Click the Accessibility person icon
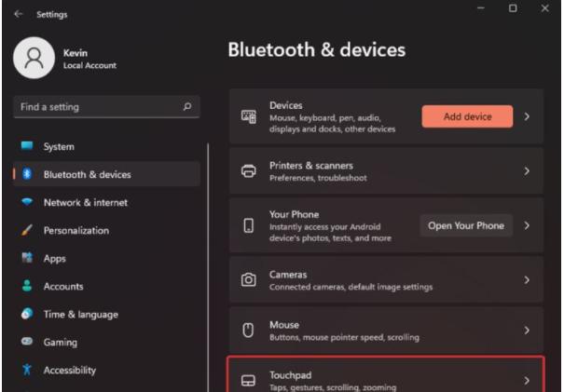564x392 pixels. tap(27, 370)
